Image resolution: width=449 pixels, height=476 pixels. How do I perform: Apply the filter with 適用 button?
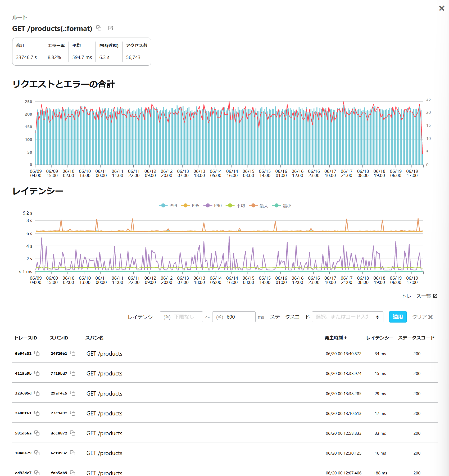[x=398, y=317]
